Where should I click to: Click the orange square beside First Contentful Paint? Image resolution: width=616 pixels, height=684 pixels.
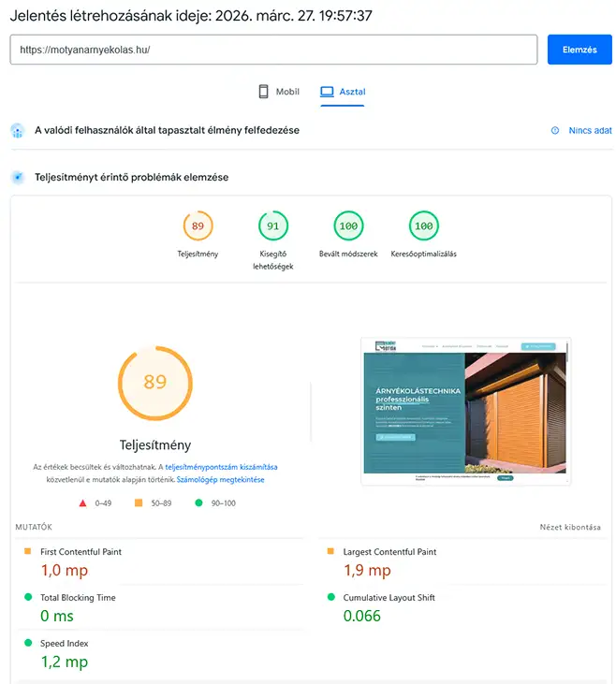(27, 551)
